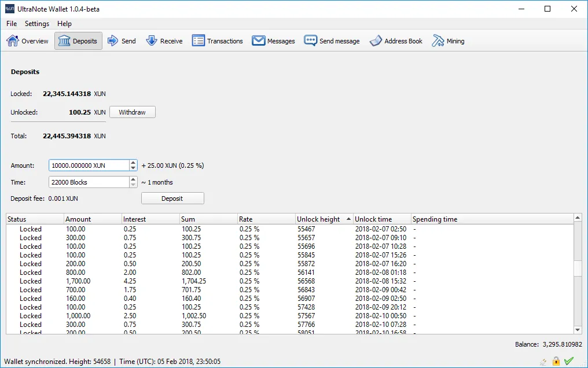
Task: Click interest value 0.50 in the 55872 row
Action: tap(130, 264)
